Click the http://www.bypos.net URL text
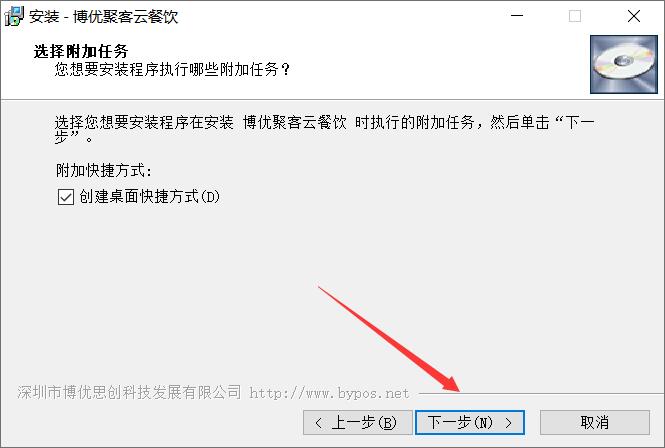This screenshot has width=665, height=448. (x=329, y=393)
